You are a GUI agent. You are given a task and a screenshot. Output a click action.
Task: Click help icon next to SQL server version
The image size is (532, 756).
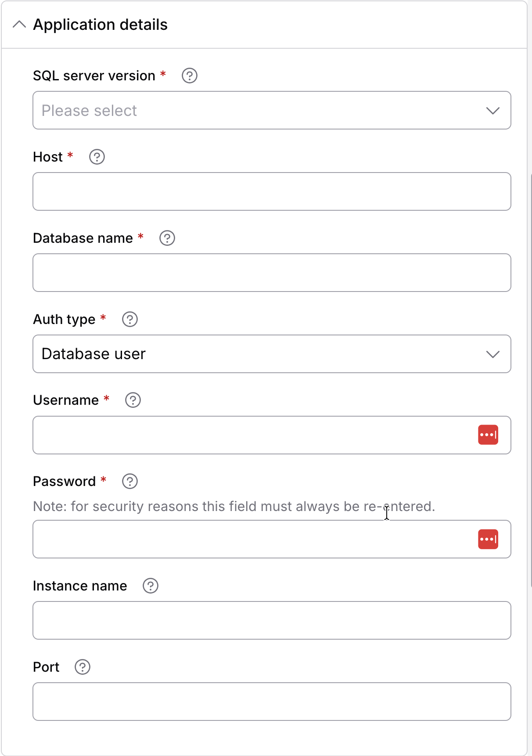click(189, 76)
